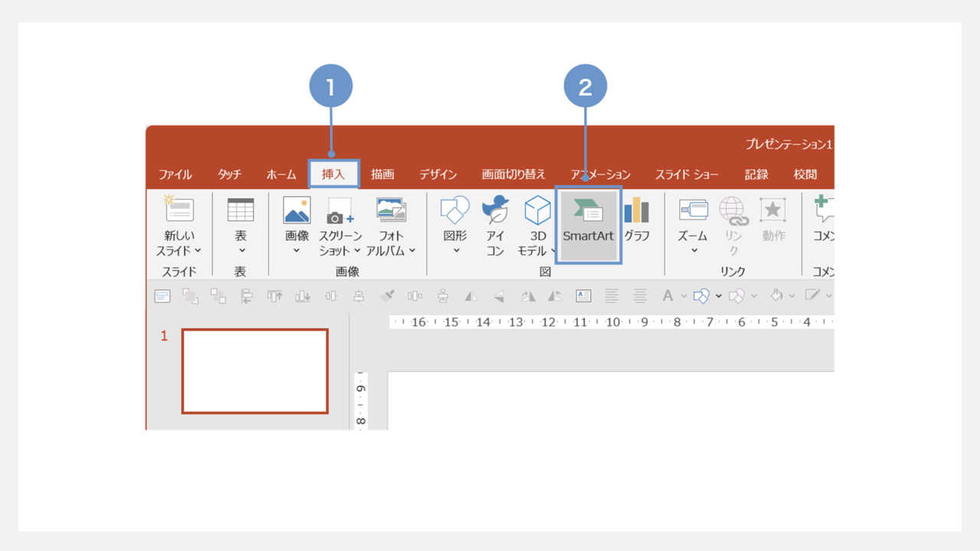Viewport: 980px width, 551px height.
Task: Click the 3D モデル cube icon
Action: click(537, 210)
